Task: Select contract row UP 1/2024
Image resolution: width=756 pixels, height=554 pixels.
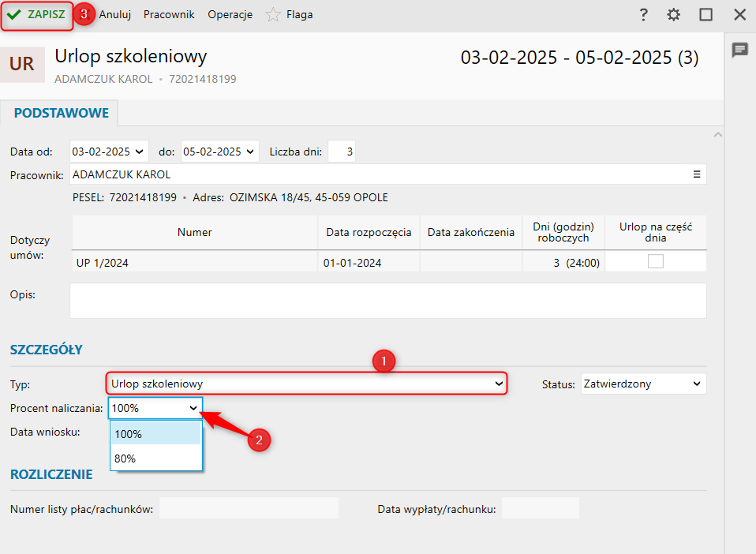Action: (388, 262)
